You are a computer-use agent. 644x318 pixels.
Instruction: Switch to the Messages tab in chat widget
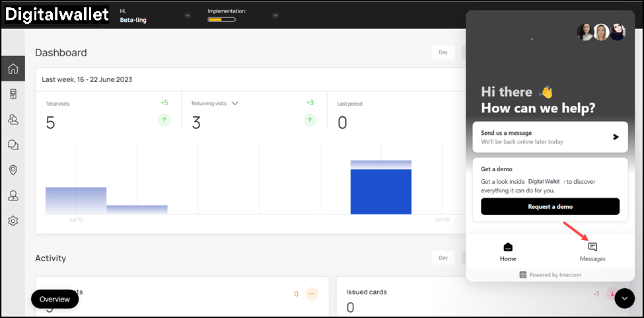point(592,251)
